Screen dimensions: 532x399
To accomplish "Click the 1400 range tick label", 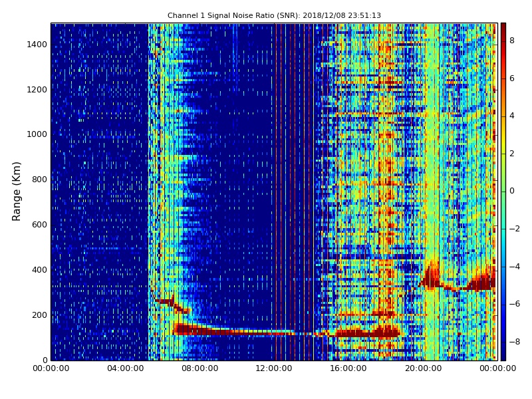I will tap(37, 45).
